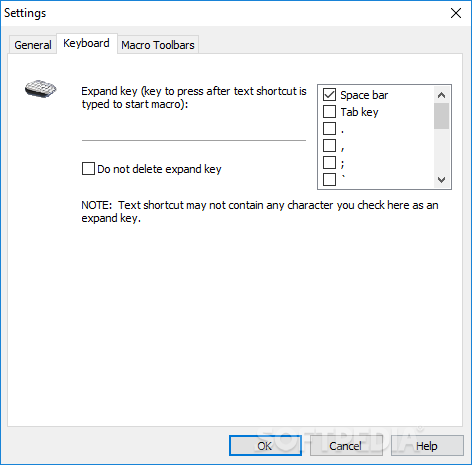Open Help for the settings dialog
472x466 pixels.
(427, 446)
